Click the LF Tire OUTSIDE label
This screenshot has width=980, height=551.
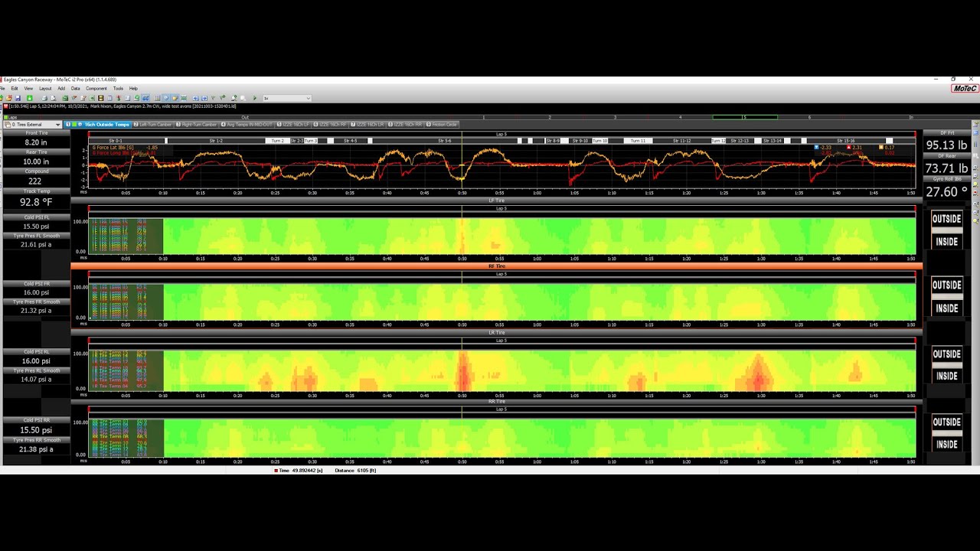(946, 219)
